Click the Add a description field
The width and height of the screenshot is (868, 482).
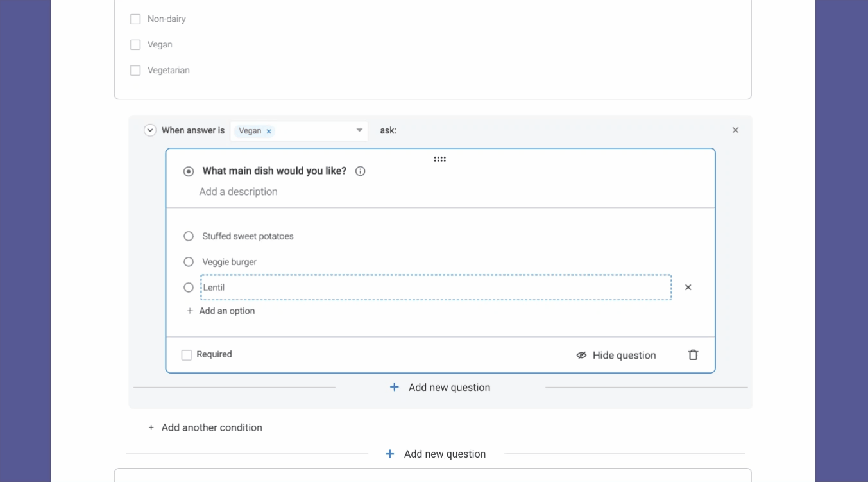[238, 192]
